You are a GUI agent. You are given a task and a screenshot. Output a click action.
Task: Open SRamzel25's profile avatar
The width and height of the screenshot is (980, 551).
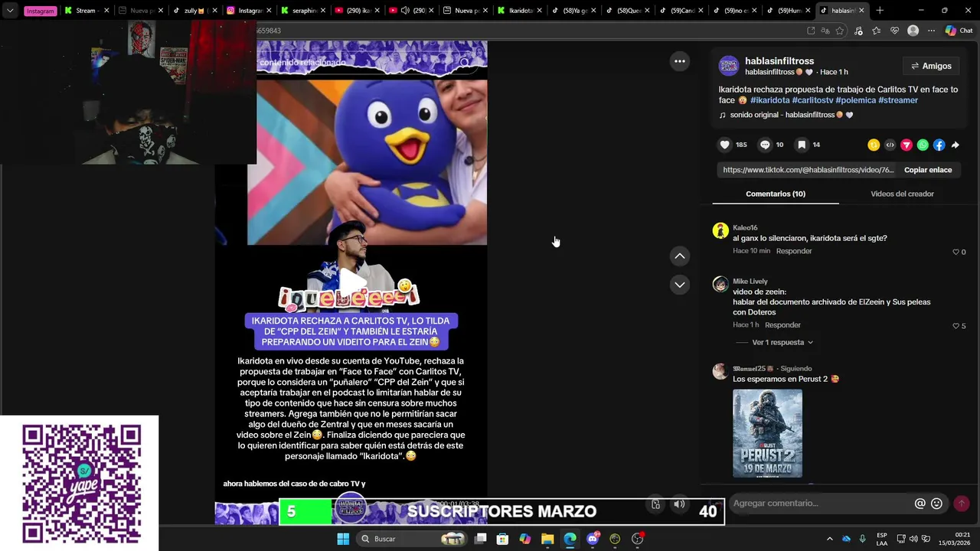click(x=720, y=372)
